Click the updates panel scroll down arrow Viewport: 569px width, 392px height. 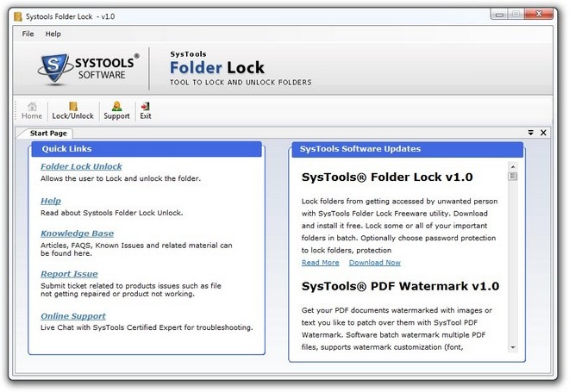pos(513,347)
